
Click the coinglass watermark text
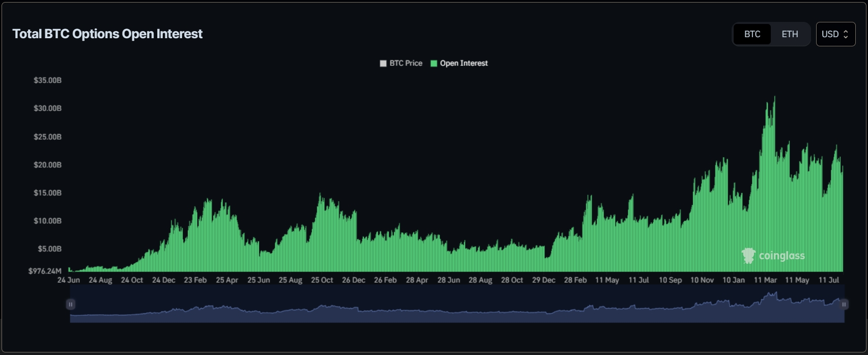782,256
